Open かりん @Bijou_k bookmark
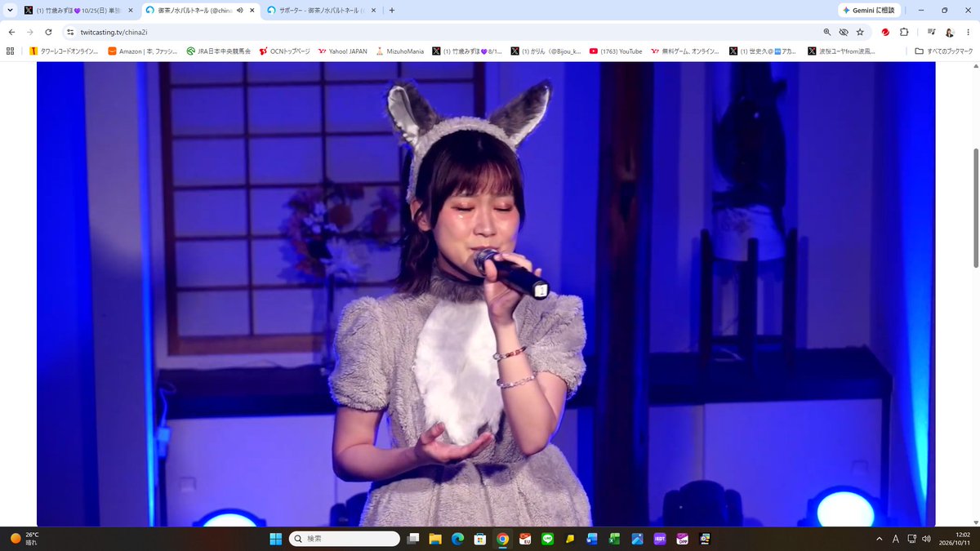Screen dimensions: 980x551 click(546, 51)
